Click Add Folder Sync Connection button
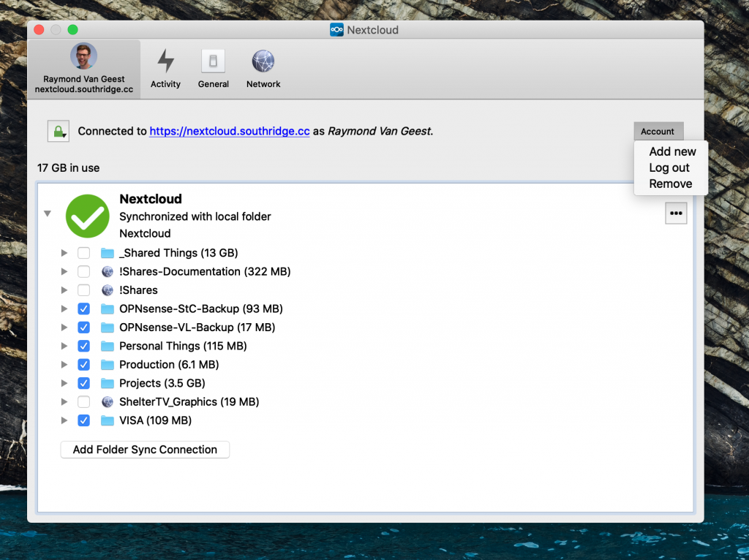Screen dimensions: 749x560 (x=145, y=450)
